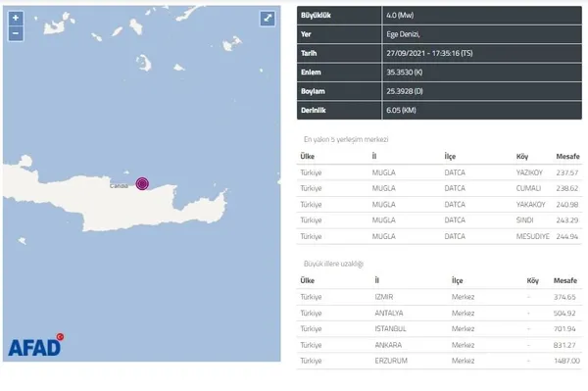Click the IZMIR province cell
This screenshot has height=391, width=588.
tap(383, 297)
